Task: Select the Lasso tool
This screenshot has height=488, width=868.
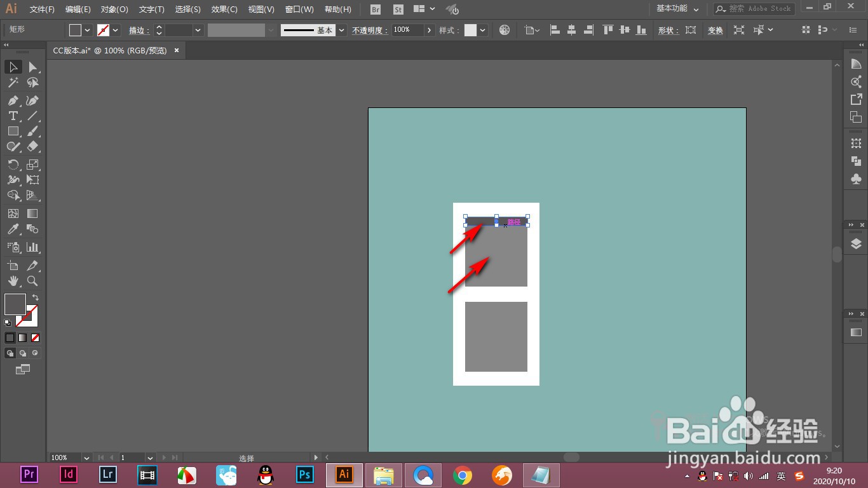Action: 32,83
